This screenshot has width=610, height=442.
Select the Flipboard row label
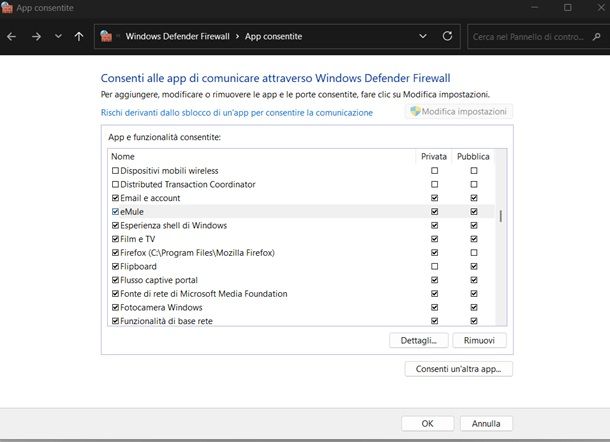tap(138, 267)
